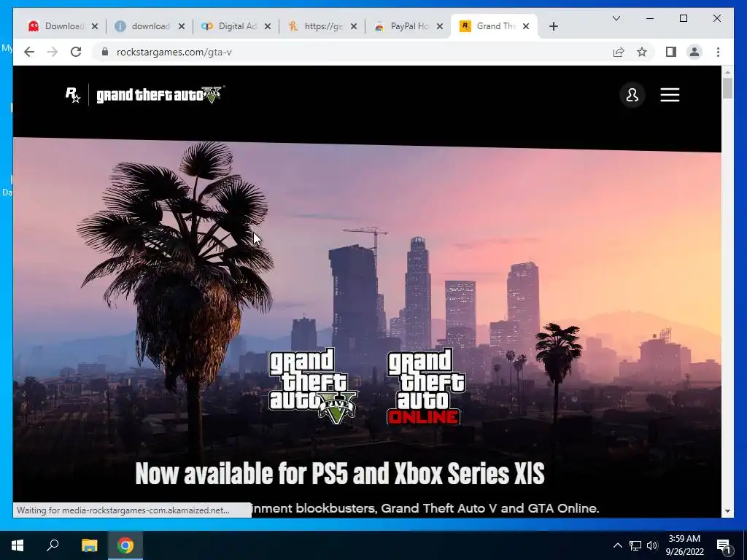Open the hamburger navigation menu
The width and height of the screenshot is (747, 560).
click(x=670, y=96)
